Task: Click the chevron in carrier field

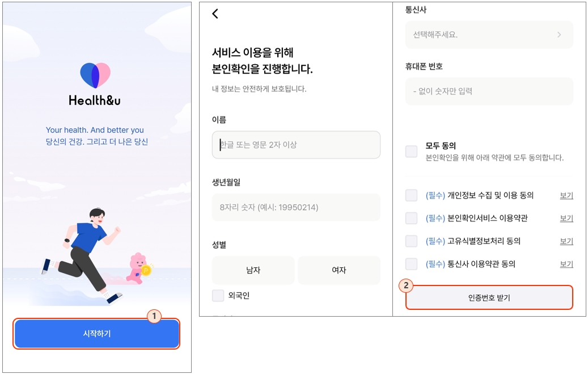Action: [x=559, y=35]
